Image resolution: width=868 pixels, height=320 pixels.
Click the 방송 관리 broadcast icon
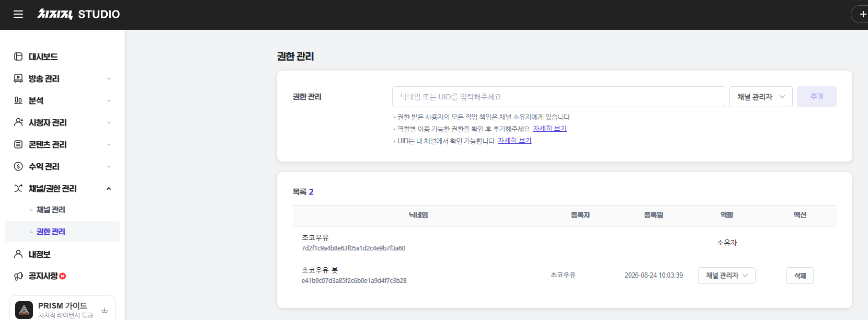pyautogui.click(x=18, y=78)
